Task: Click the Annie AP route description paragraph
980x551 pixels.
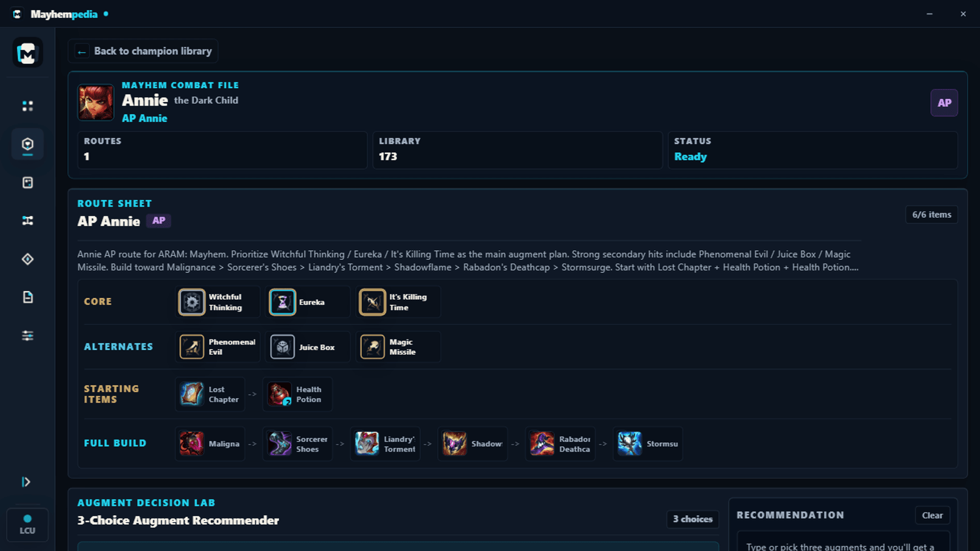Action: 468,261
